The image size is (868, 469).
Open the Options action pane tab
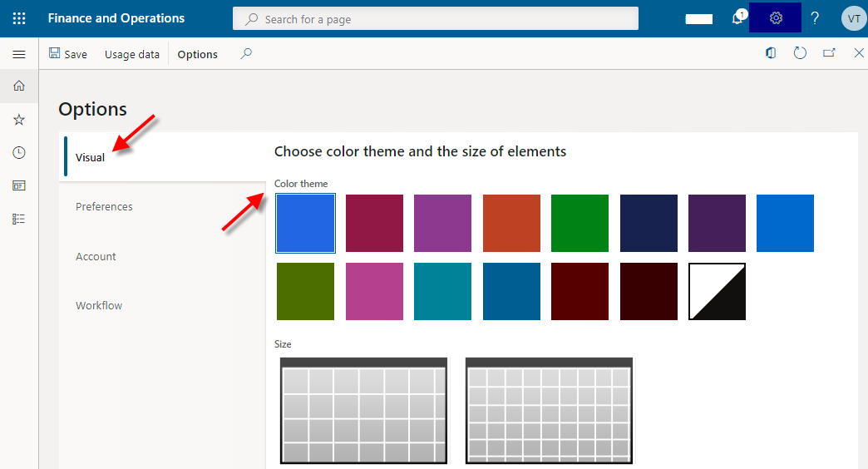(198, 54)
